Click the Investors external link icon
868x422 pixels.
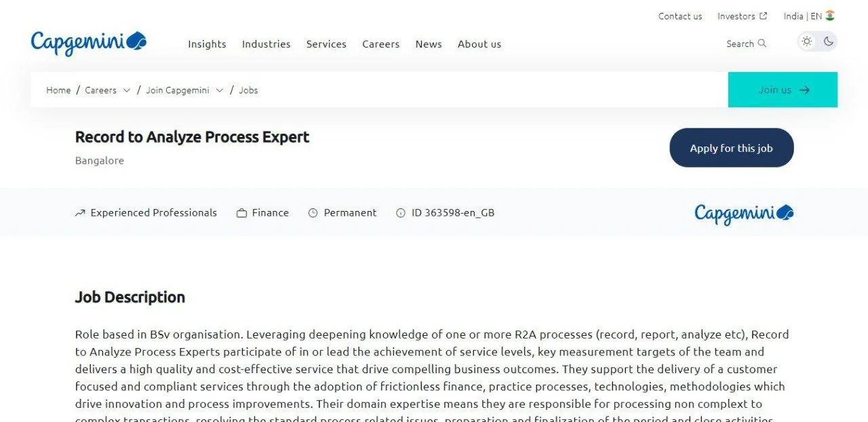[x=764, y=16]
